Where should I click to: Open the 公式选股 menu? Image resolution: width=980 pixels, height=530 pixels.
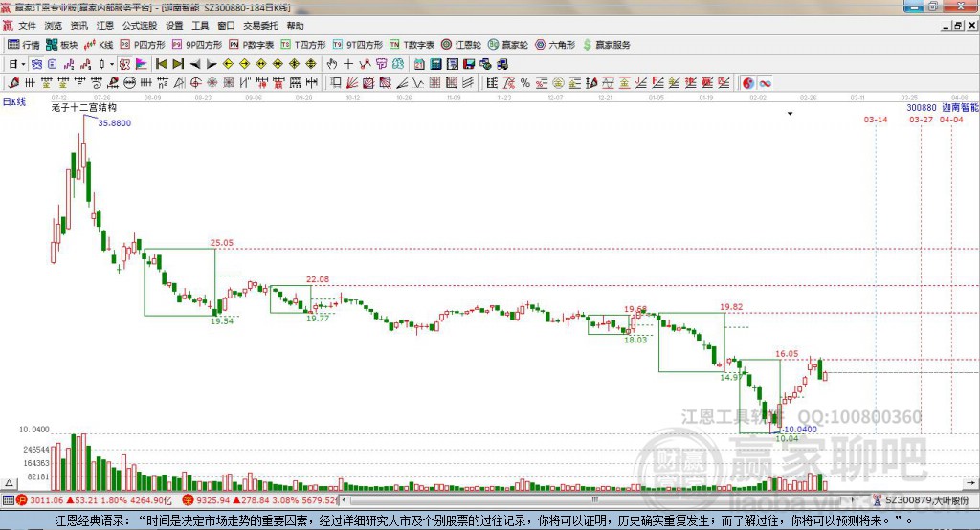140,26
